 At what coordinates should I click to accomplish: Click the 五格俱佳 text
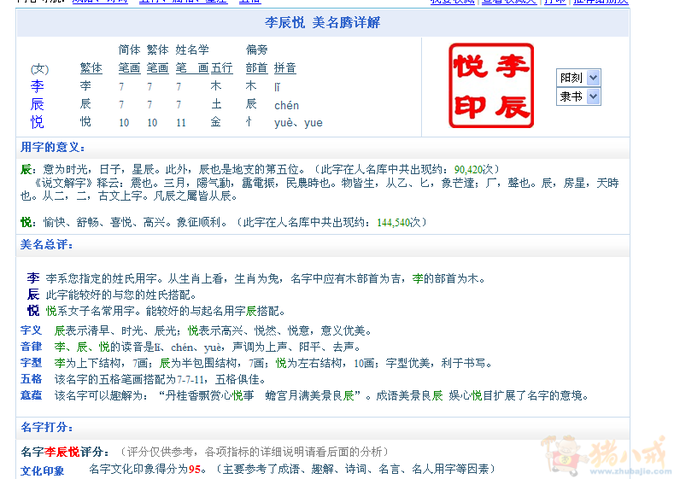point(238,380)
